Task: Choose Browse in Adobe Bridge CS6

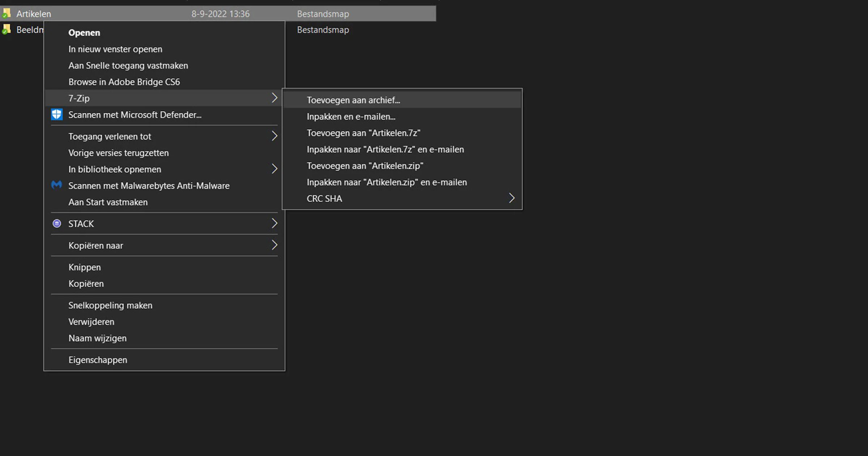Action: pyautogui.click(x=164, y=82)
